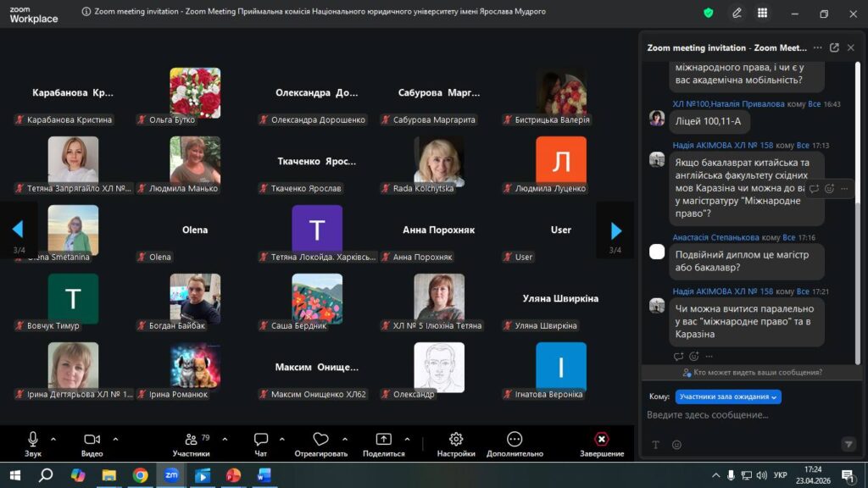Viewport: 868px width, 488px height.
Task: Click the annotation pencil icon in title bar
Action: (x=737, y=13)
